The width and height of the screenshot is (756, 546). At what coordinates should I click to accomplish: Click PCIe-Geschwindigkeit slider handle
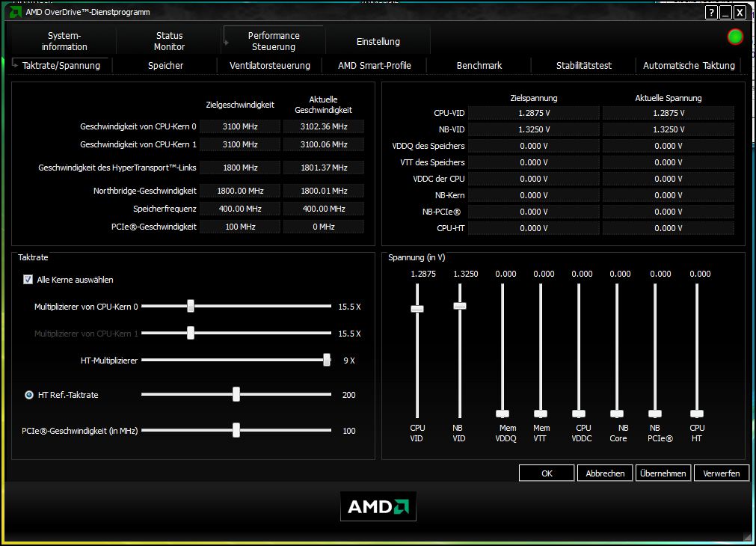click(x=236, y=430)
